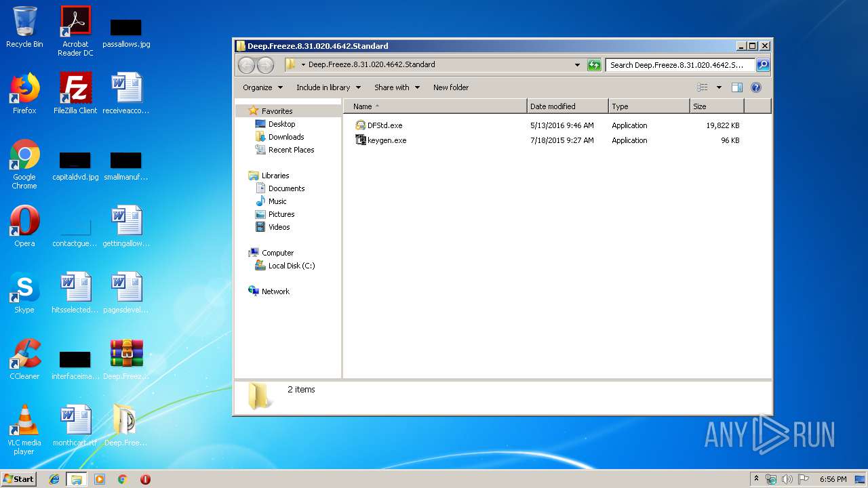Open the Organize menu
868x488 pixels.
coord(262,87)
